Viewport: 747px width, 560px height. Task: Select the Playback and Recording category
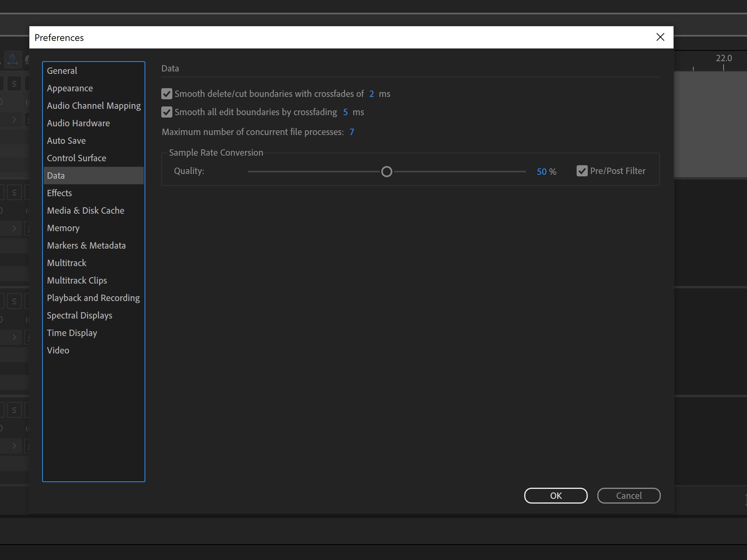point(93,297)
